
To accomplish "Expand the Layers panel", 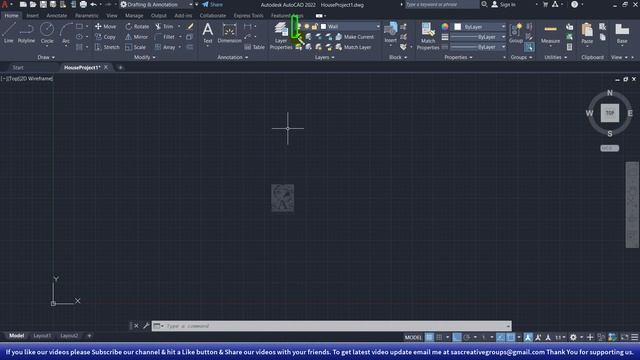I will pyautogui.click(x=324, y=58).
